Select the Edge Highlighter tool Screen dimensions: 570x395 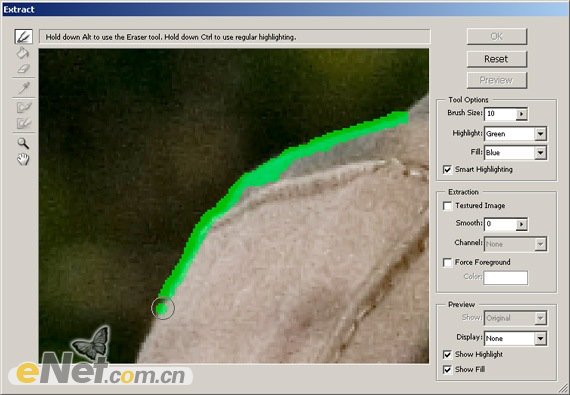tap(24, 37)
